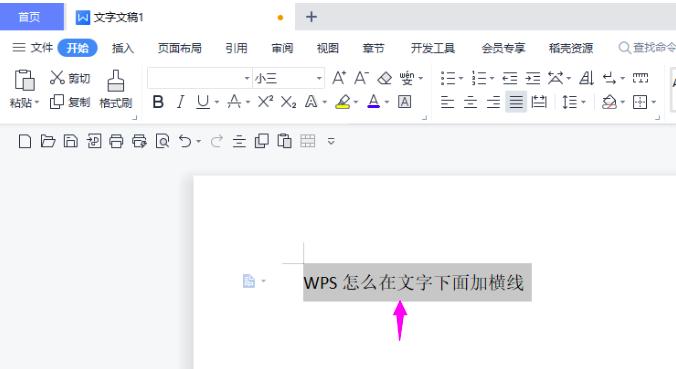The width and height of the screenshot is (676, 369).
Task: Toggle italic formatting
Action: [181, 102]
